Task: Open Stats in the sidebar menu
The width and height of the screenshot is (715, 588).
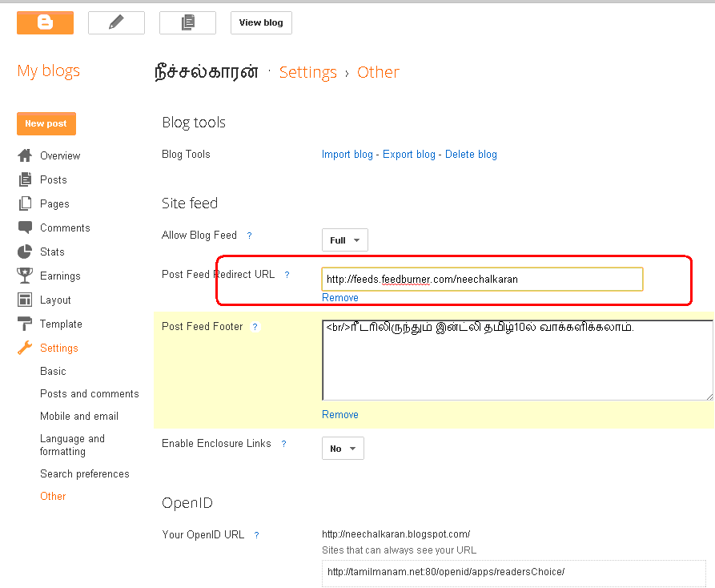Action: click(52, 252)
